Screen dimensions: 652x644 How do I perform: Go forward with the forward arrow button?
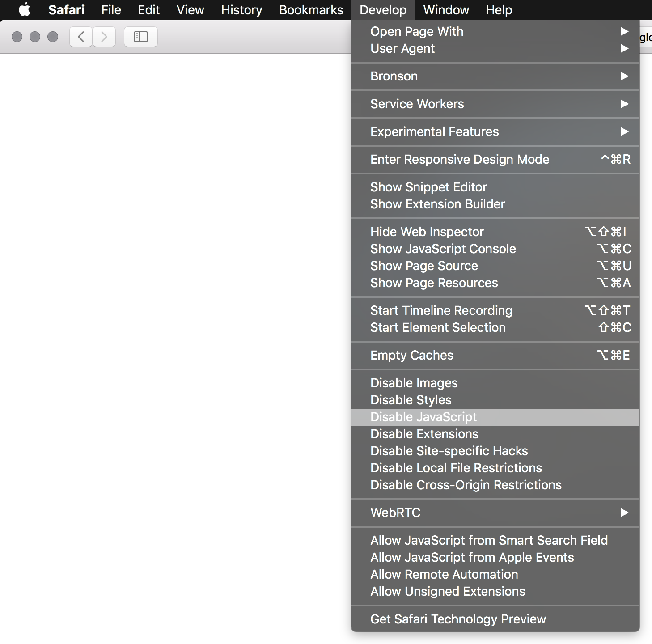(104, 37)
